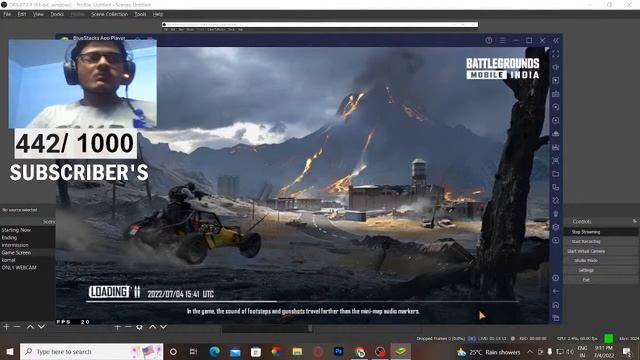Collapse the BlueStacks side toolbar

click(x=556, y=40)
